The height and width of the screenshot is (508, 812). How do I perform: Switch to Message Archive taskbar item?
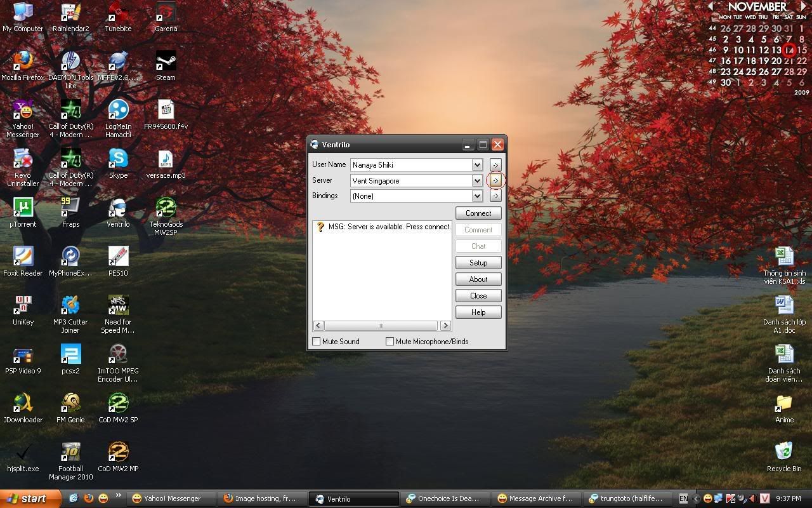point(537,498)
